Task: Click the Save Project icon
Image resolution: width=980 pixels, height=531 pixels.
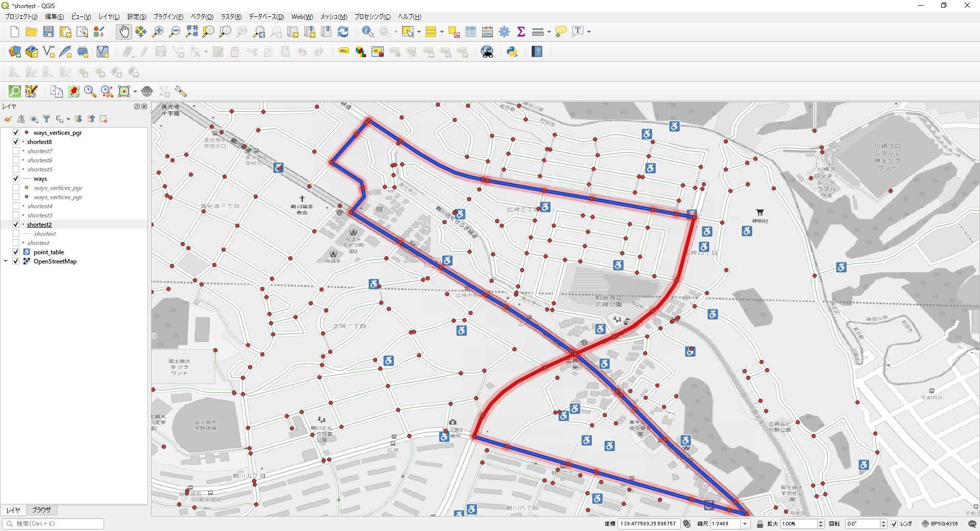Action: 48,32
